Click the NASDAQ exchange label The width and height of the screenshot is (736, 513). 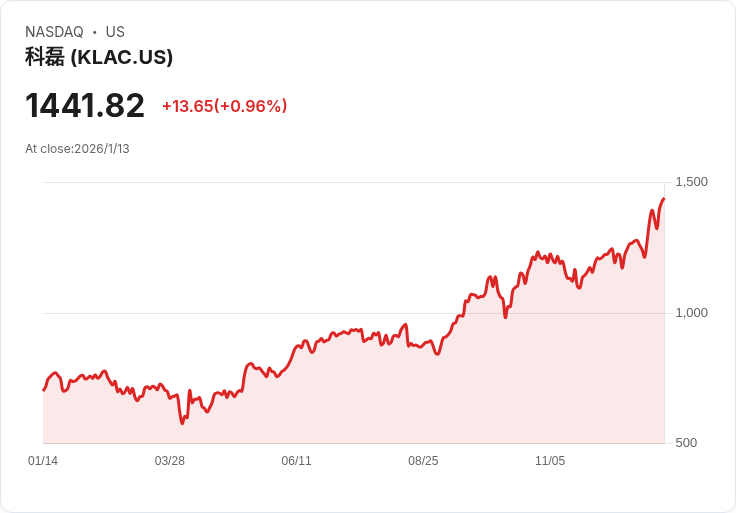coord(54,32)
